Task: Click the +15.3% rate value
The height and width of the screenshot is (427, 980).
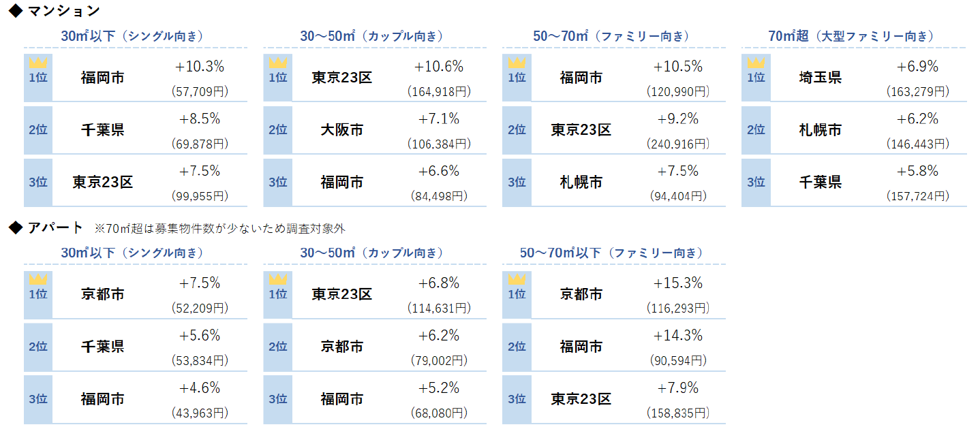Action: pos(677,283)
